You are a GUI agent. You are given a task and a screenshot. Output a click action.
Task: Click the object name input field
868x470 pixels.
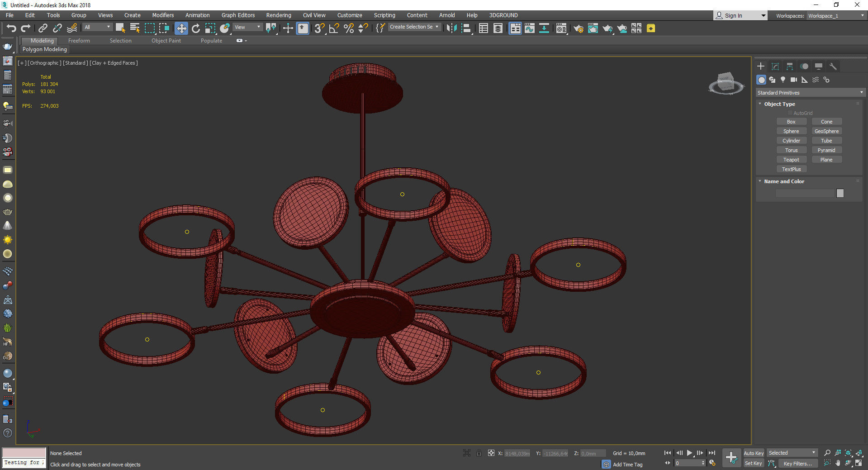coord(805,193)
